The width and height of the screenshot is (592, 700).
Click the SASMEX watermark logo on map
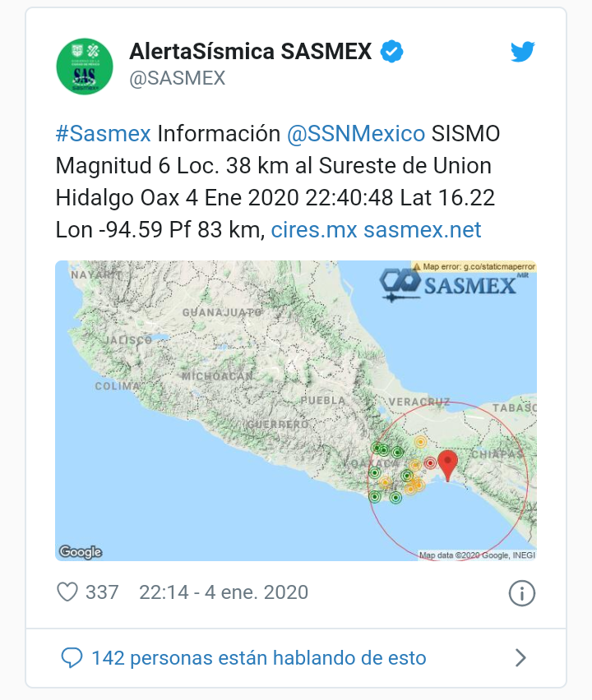point(449,283)
